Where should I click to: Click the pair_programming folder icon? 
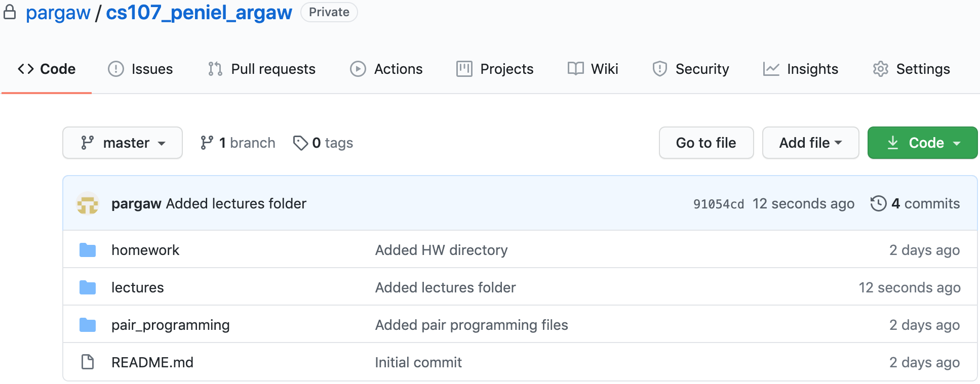(x=88, y=325)
